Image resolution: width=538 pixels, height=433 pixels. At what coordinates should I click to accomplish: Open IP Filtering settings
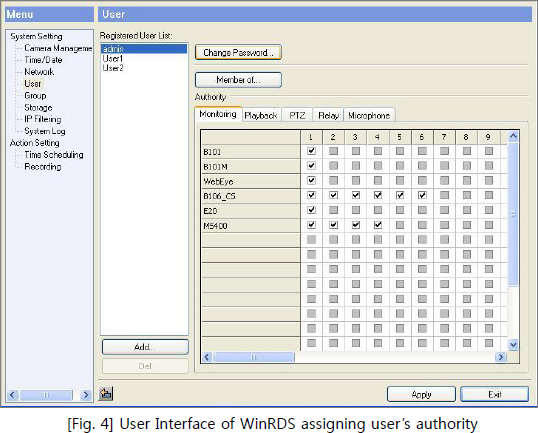[43, 119]
